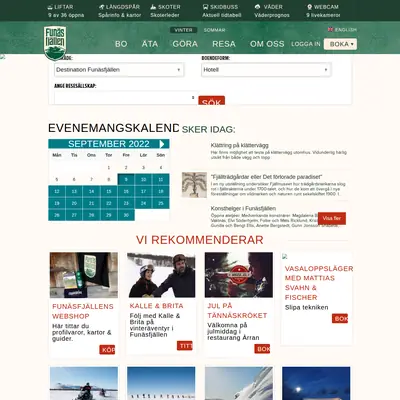Open Kalle & Brita heading link

(156, 306)
